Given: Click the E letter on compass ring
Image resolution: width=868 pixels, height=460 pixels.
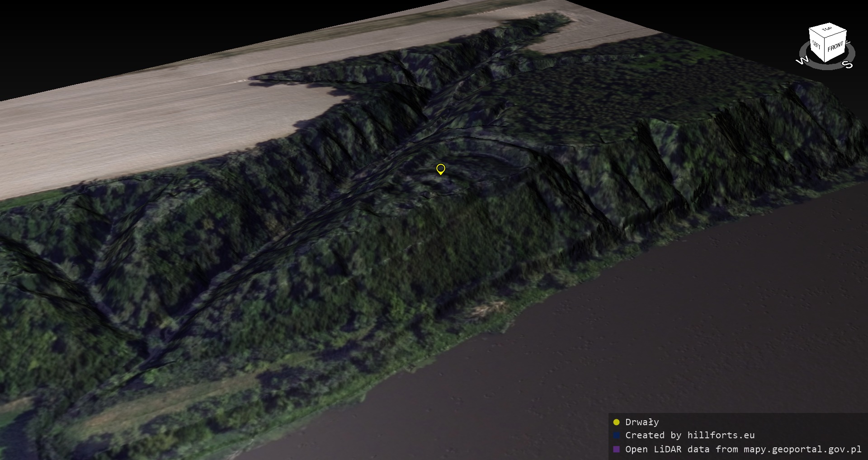Looking at the screenshot, I should 848,43.
